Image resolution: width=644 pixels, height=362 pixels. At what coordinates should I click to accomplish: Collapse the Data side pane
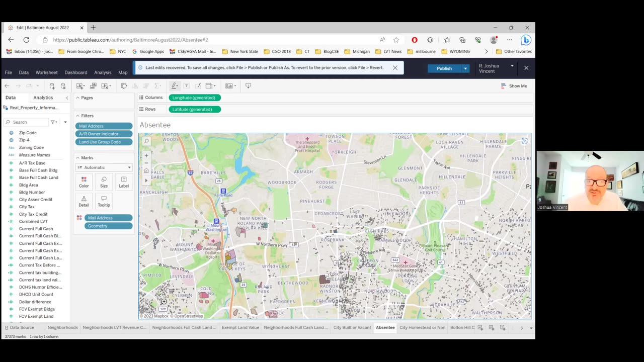[x=67, y=98]
